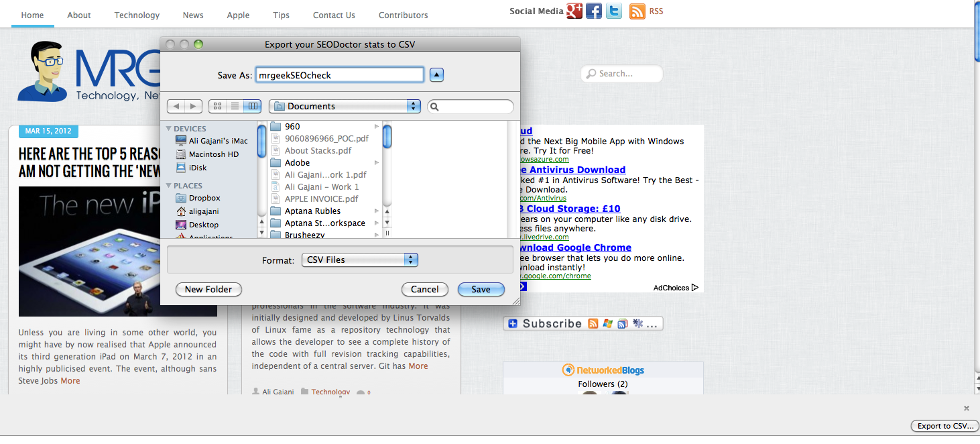This screenshot has height=444, width=980.
Task: Select iDisk in the sidebar
Action: [191, 168]
